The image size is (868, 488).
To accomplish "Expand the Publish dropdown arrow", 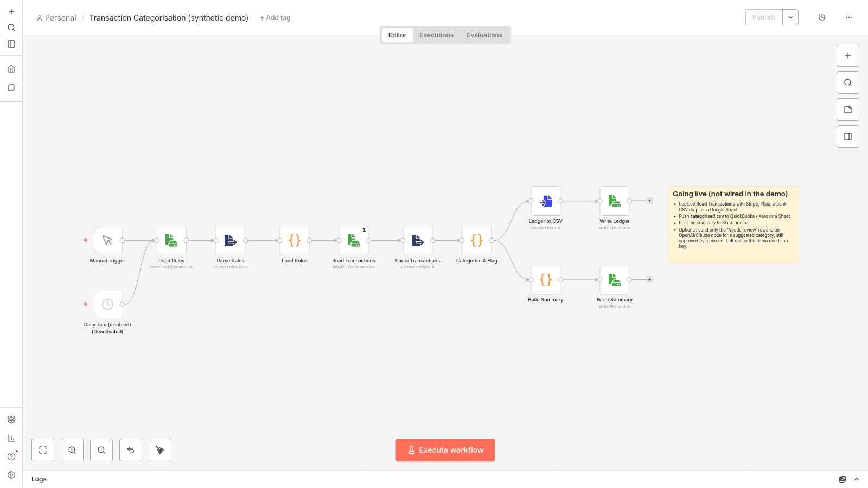I will point(790,17).
